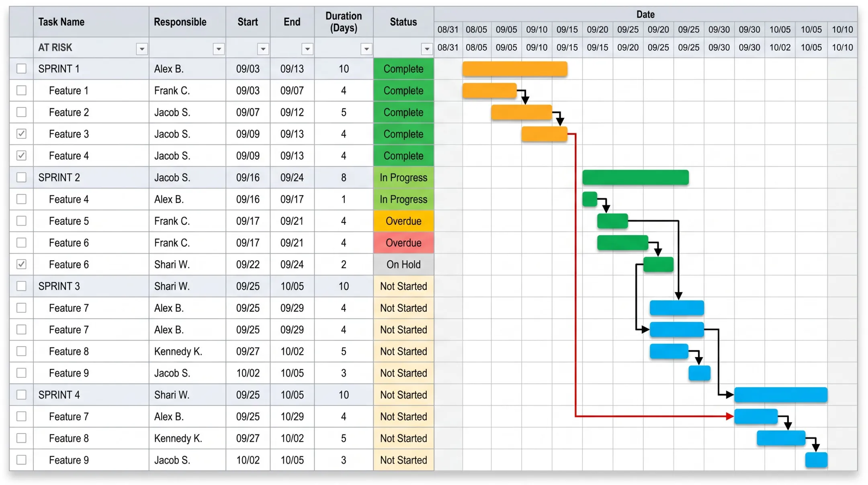
Task: Tick the SPRINT 1 row checkbox
Action: pos(21,69)
